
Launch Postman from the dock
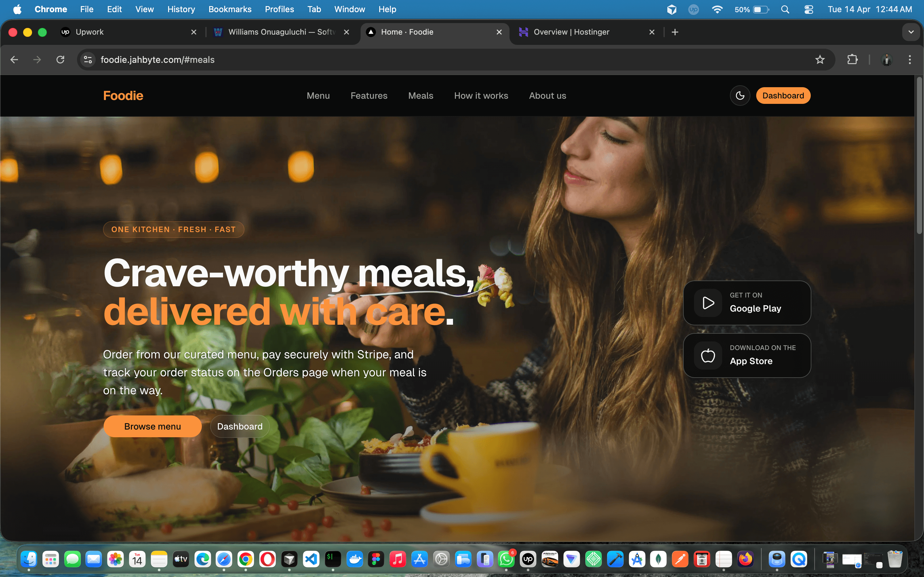(x=680, y=559)
